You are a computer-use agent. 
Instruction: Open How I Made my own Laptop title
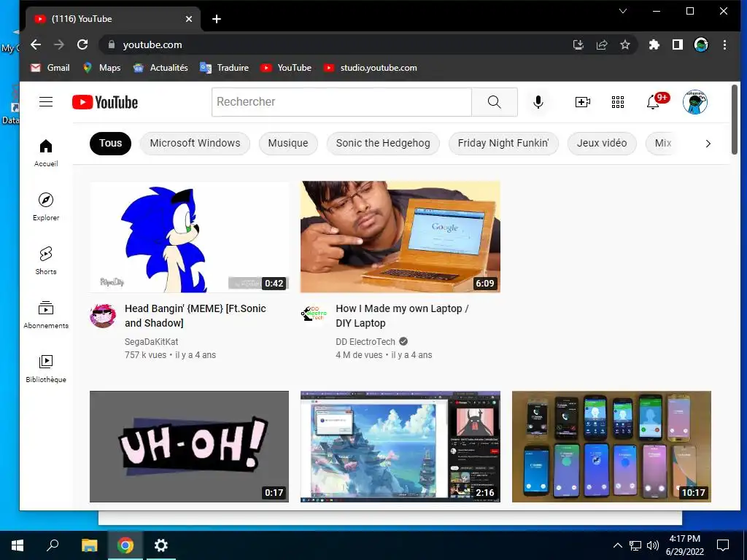[x=402, y=316]
